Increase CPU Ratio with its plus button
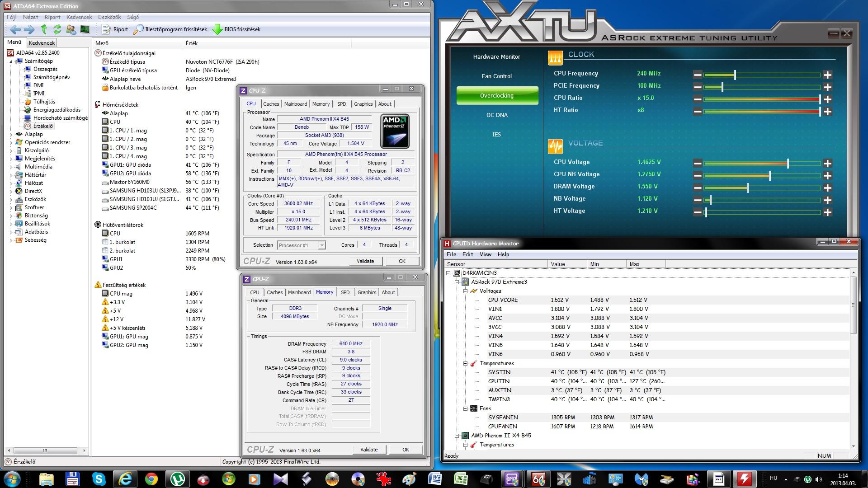The height and width of the screenshot is (488, 868). coord(828,99)
